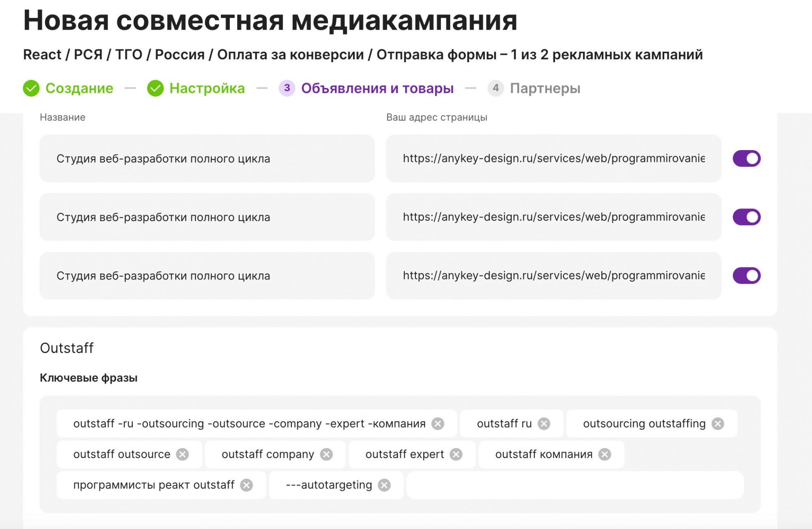Edit the second Название field
Screen dimensions: 812x529
pos(207,217)
